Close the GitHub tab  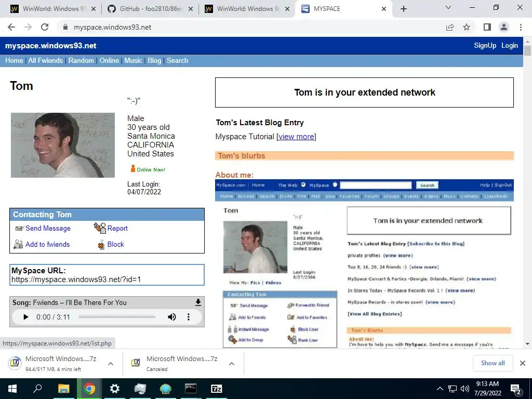coord(191,9)
